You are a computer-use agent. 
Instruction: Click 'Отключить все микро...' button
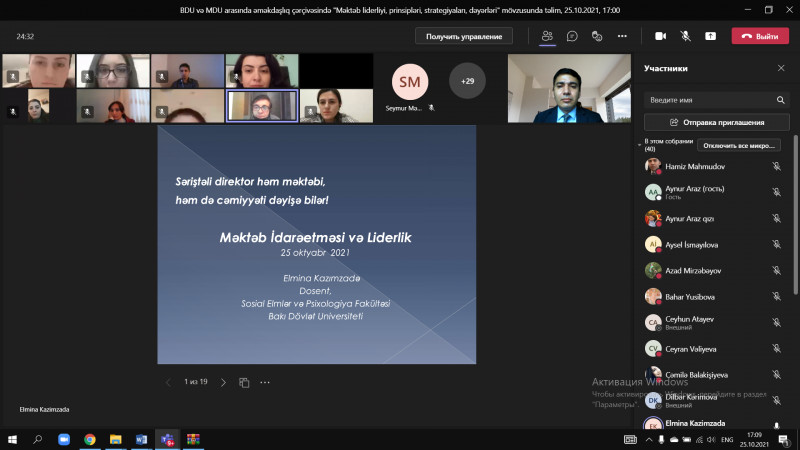(x=739, y=145)
